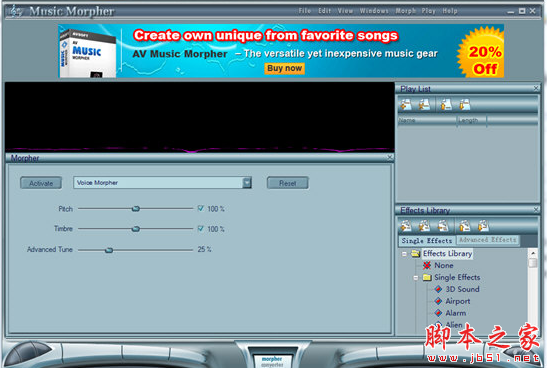
Task: Click the diamond icon next to Airport
Action: click(x=438, y=301)
